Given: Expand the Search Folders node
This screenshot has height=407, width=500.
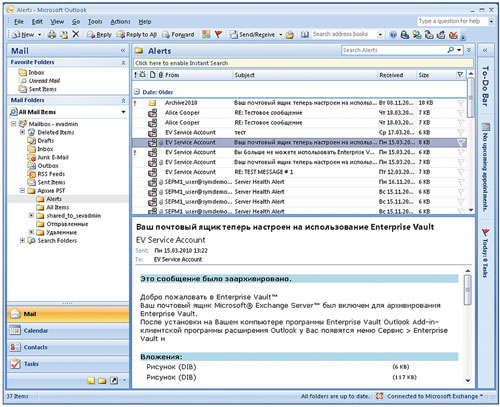Looking at the screenshot, I should click(22, 240).
